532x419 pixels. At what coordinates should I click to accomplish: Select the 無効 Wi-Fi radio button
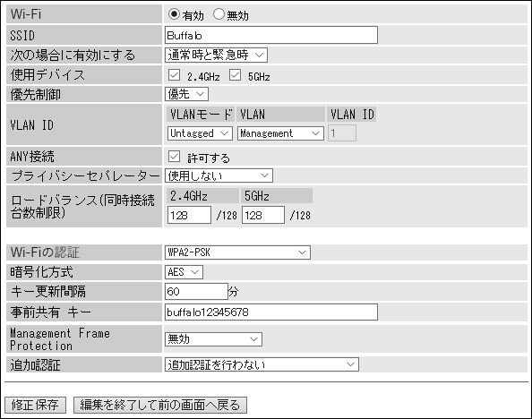[x=219, y=14]
